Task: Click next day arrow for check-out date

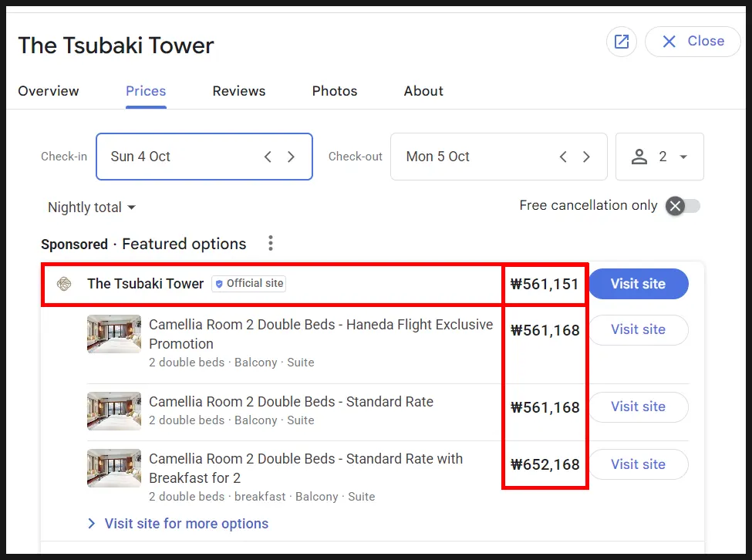Action: click(586, 157)
